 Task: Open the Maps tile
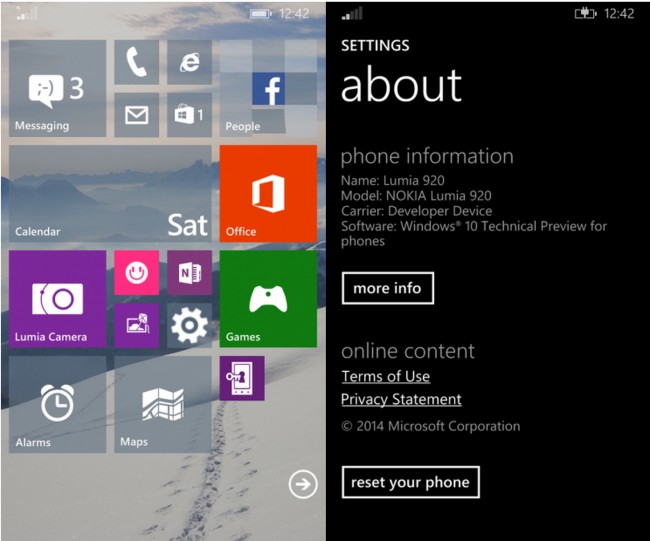click(163, 404)
